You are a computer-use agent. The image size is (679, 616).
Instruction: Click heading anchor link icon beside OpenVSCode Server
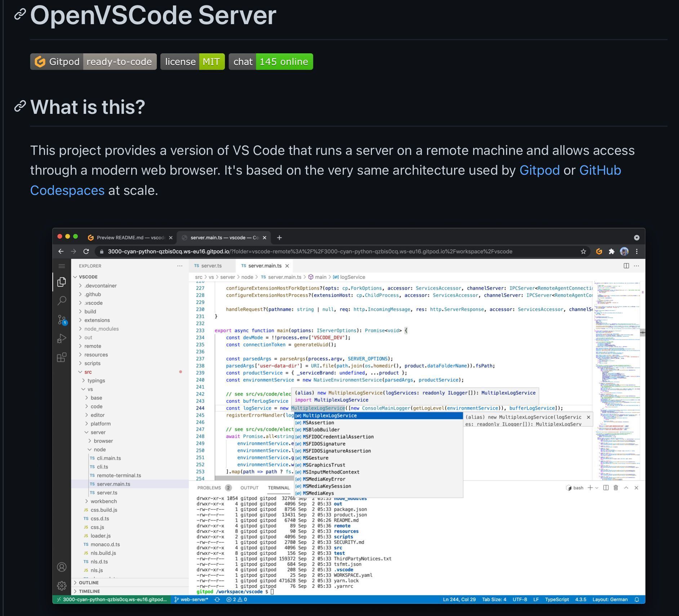[20, 14]
